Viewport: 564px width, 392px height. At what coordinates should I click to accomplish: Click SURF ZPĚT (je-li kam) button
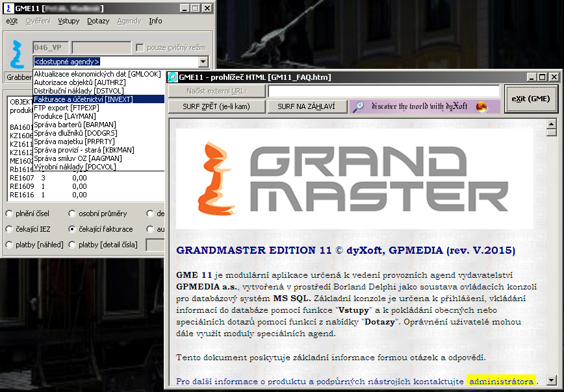pyautogui.click(x=216, y=106)
